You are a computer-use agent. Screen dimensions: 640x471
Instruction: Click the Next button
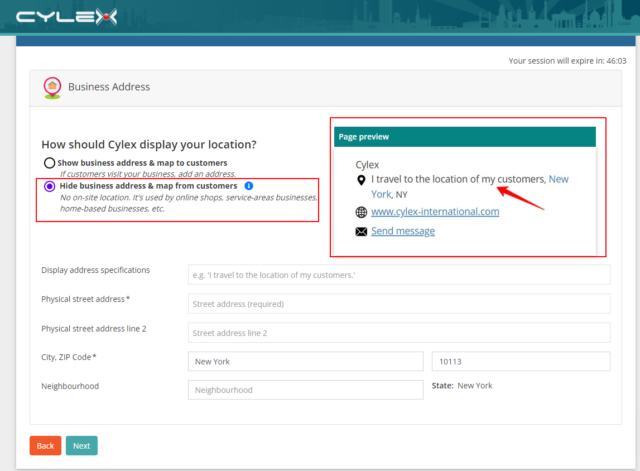(x=82, y=446)
